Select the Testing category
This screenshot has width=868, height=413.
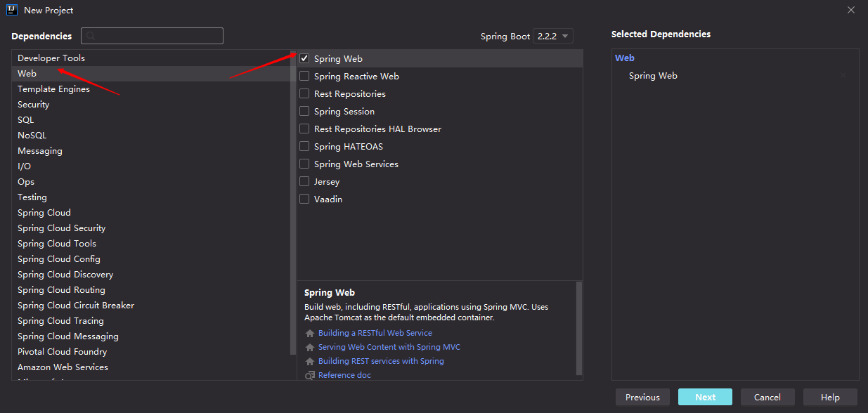[151, 197]
